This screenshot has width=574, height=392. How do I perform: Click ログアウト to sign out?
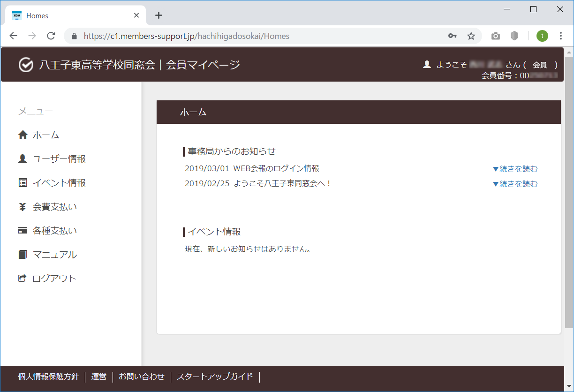54,279
